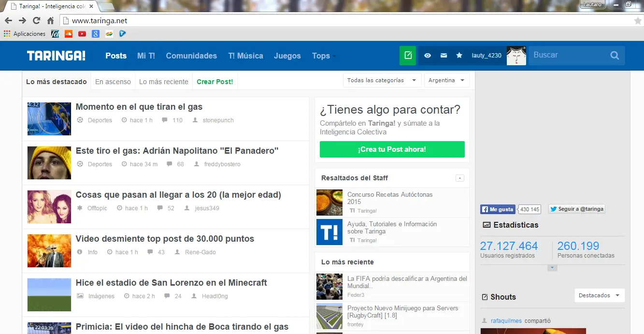Open Comunidades in the navigation

191,56
